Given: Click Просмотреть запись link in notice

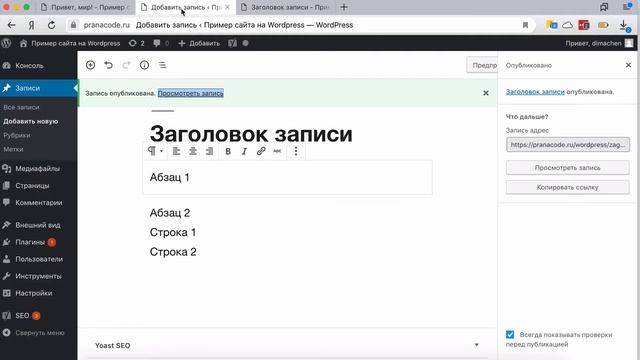Looking at the screenshot, I should click(x=191, y=93).
